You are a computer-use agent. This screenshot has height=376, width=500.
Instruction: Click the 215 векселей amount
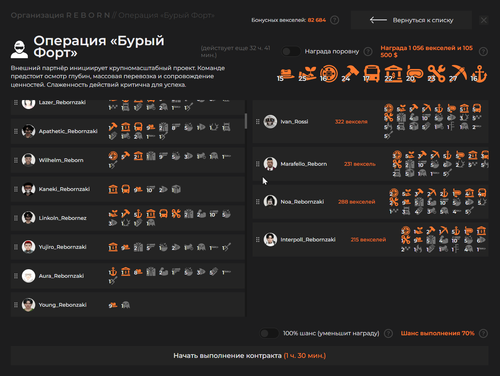tap(368, 239)
